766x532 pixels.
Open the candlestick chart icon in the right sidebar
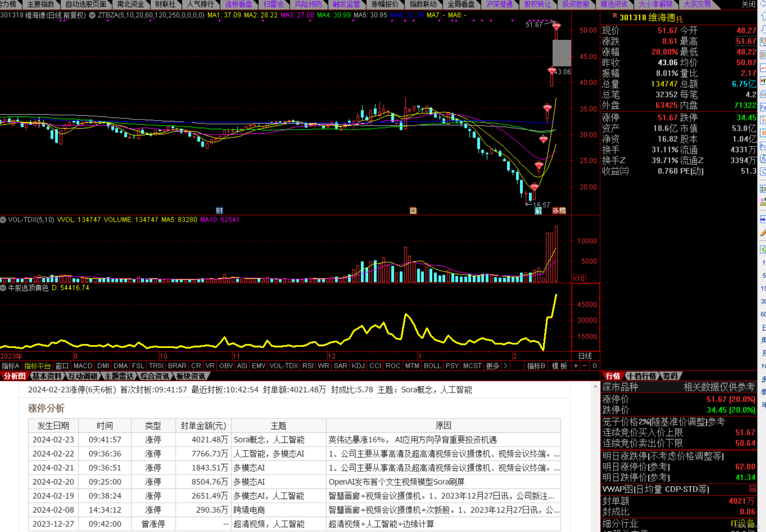pyautogui.click(x=763, y=81)
